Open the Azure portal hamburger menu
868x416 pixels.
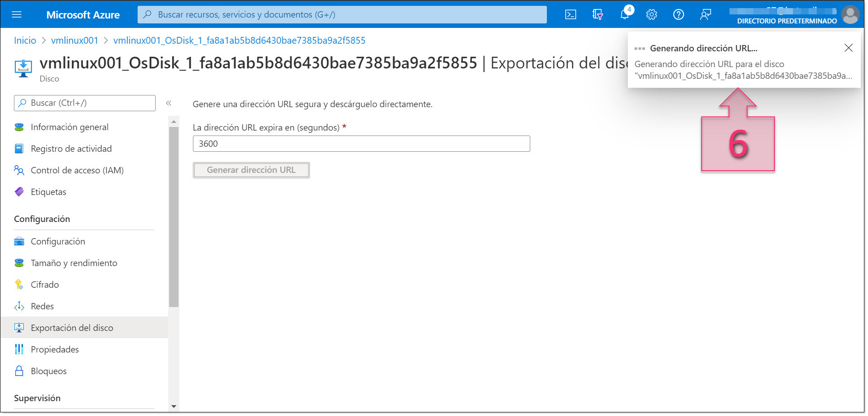click(x=17, y=14)
